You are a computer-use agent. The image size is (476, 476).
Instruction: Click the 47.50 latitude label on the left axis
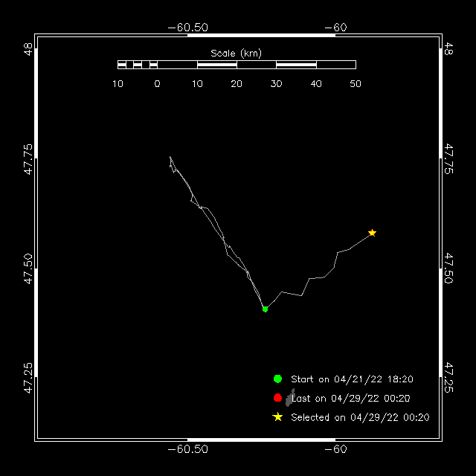[28, 268]
